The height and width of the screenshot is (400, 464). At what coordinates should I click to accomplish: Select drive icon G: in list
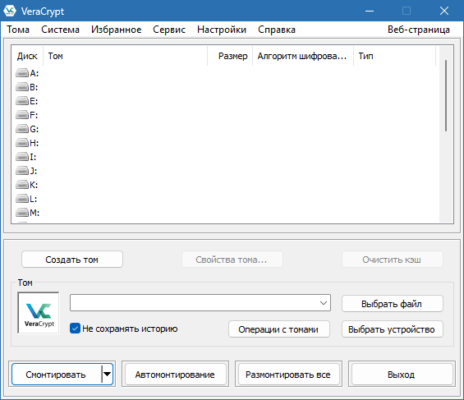(22, 129)
